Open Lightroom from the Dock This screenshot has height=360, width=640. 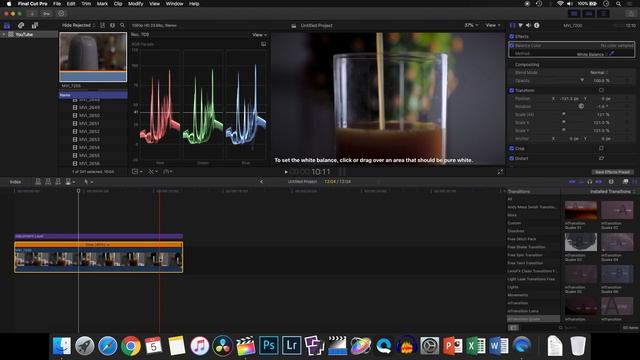pos(291,346)
